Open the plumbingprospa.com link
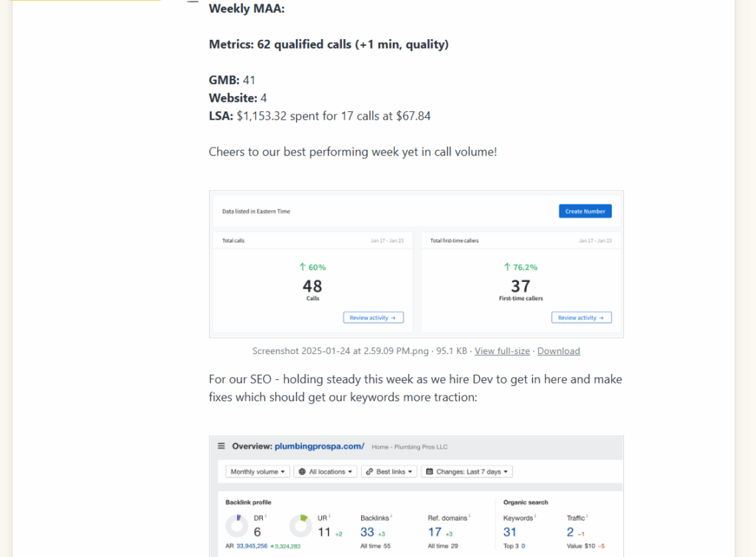 coord(319,446)
